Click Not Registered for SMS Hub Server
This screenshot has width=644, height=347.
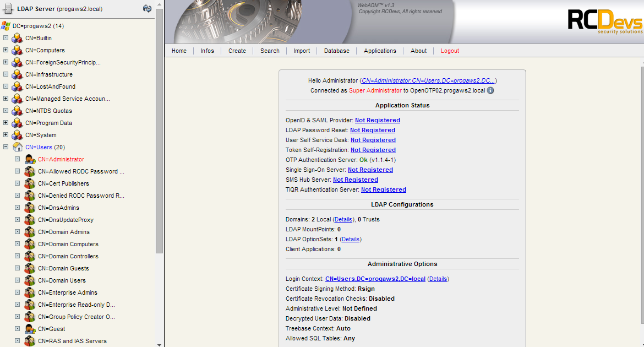[355, 180]
